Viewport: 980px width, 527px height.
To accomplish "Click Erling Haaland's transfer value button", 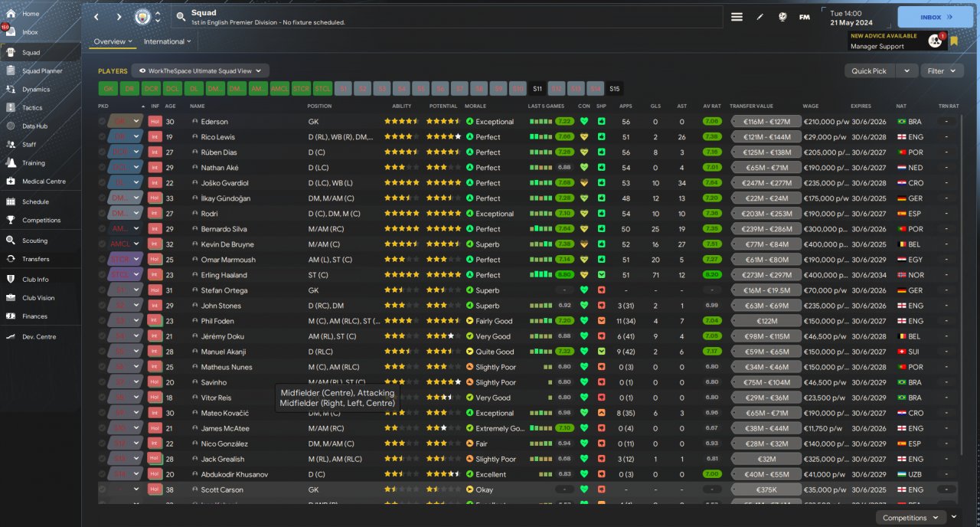I will [766, 274].
